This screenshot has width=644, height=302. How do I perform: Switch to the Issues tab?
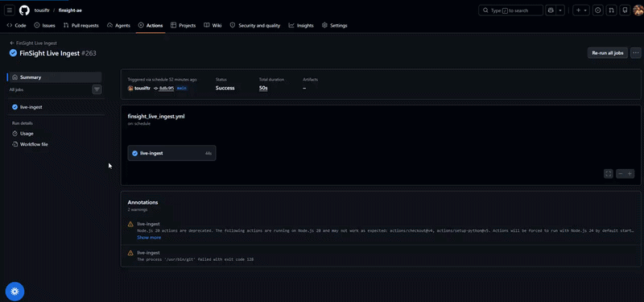(44, 26)
